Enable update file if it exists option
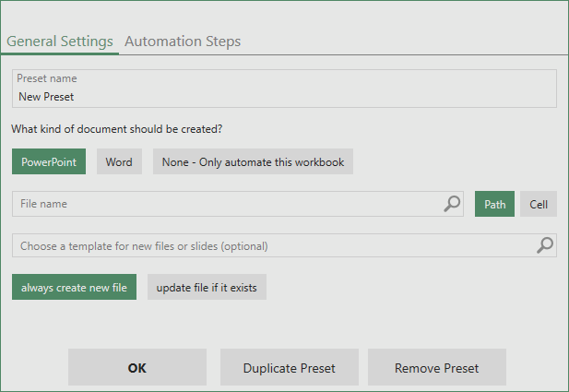 click(x=207, y=287)
